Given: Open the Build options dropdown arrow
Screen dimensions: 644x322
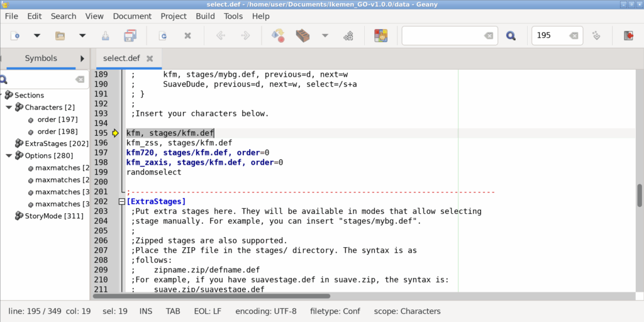Looking at the screenshot, I should 325,36.
